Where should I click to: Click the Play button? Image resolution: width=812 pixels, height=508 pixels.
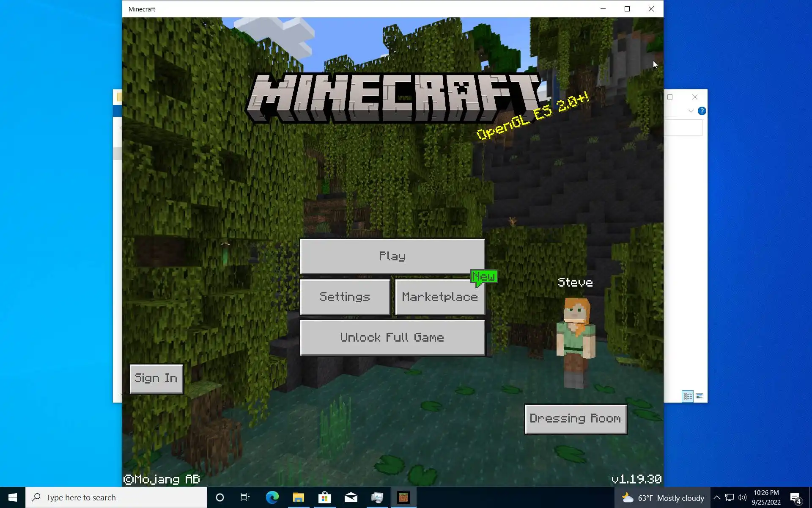[392, 256]
